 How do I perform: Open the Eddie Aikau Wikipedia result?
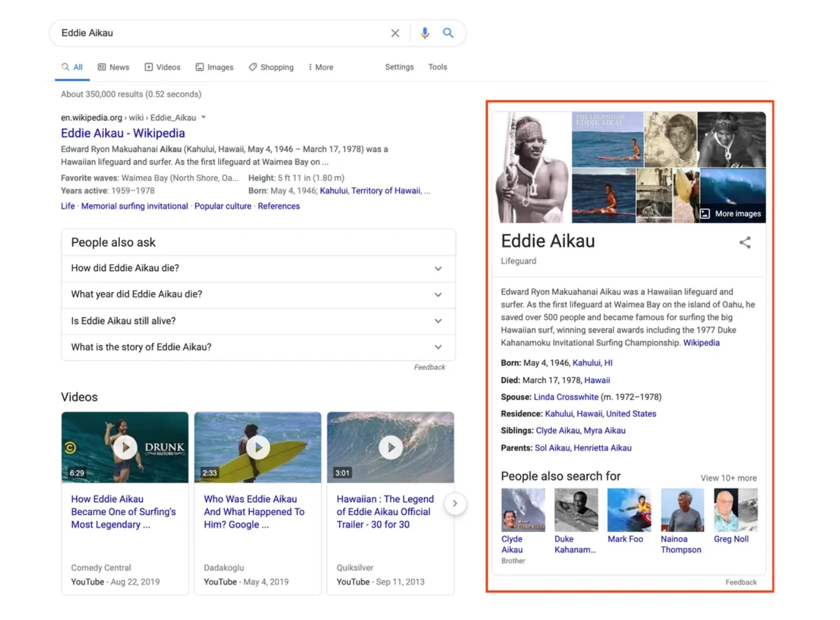tap(122, 132)
